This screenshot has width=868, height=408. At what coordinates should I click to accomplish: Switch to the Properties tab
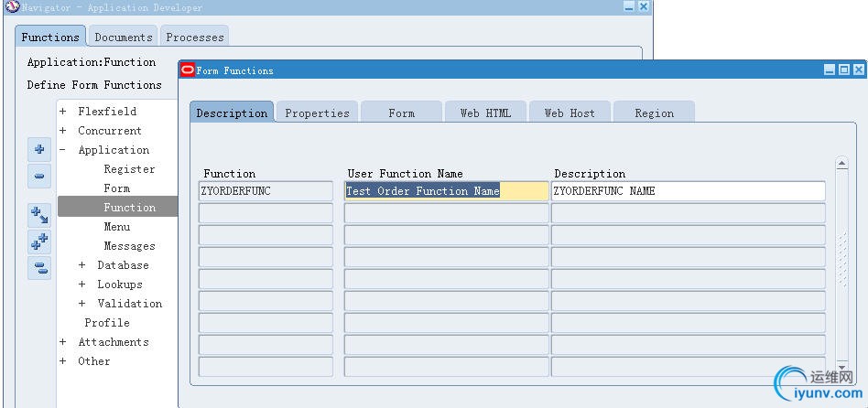click(x=317, y=113)
